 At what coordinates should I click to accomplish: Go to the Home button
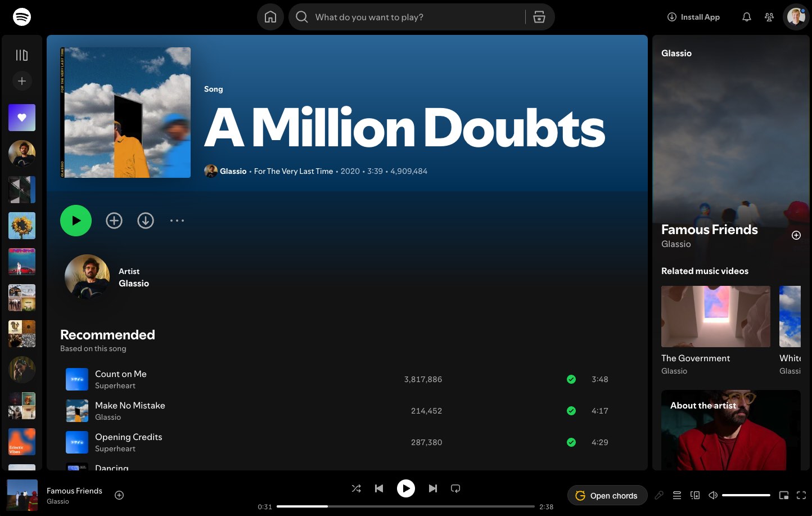click(x=270, y=17)
